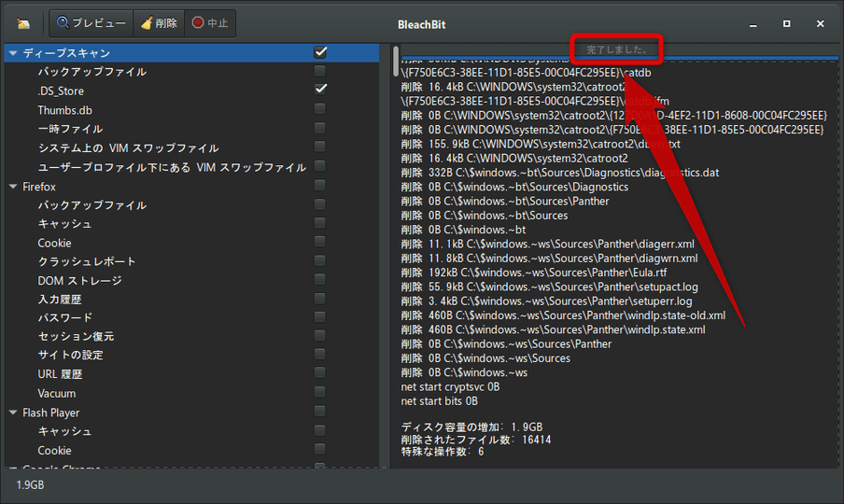
Task: Select the DOM ストレージ tree item
Action: 79,280
